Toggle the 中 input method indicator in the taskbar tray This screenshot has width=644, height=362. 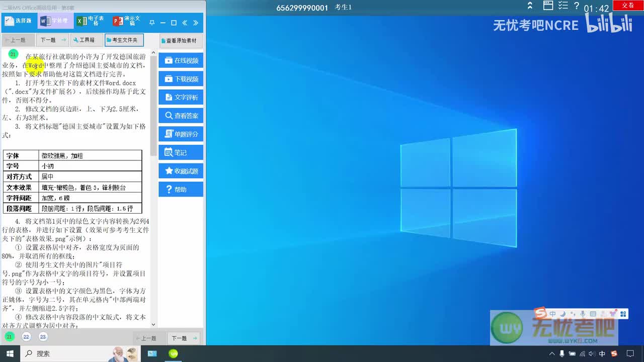(602, 353)
